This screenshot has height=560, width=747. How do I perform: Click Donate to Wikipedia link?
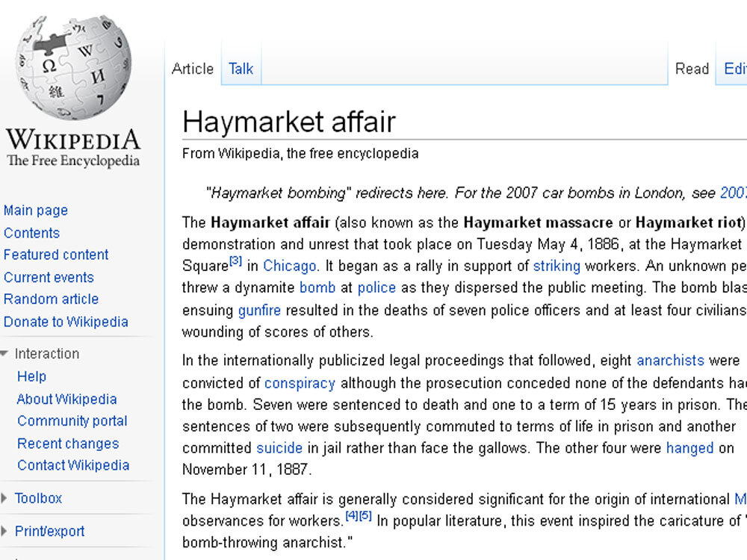tap(66, 322)
